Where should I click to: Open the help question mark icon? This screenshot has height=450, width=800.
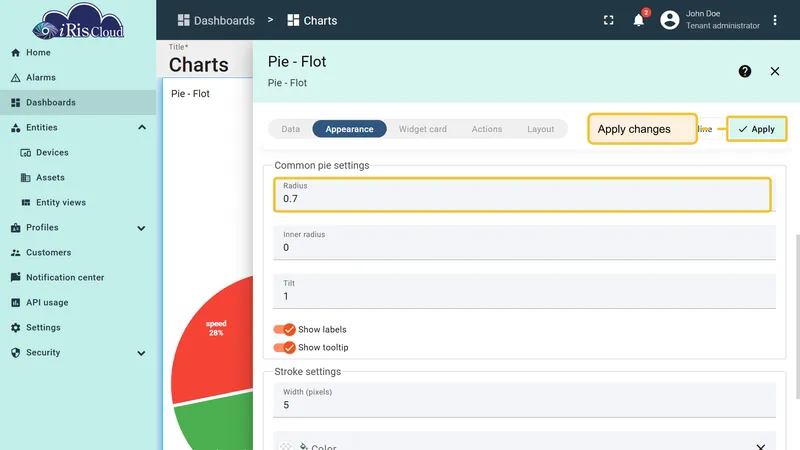click(x=745, y=71)
